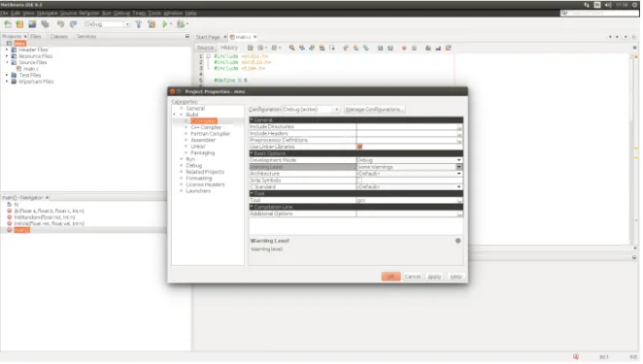Click the Build Project hammer icon
643x364 pixels.
click(139, 24)
